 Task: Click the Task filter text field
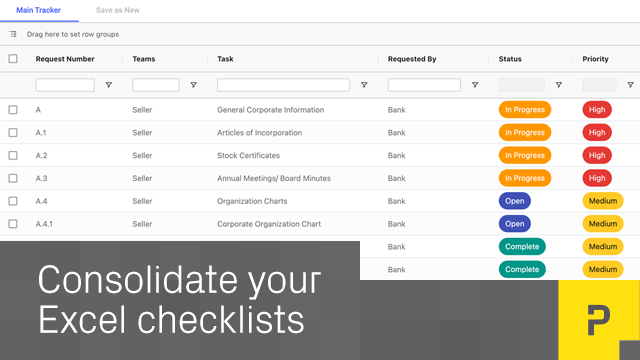pos(283,85)
